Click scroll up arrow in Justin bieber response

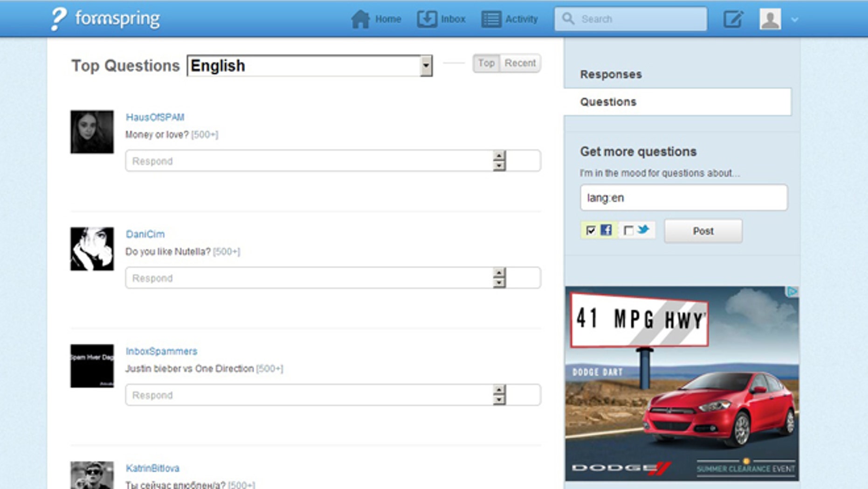click(x=499, y=390)
